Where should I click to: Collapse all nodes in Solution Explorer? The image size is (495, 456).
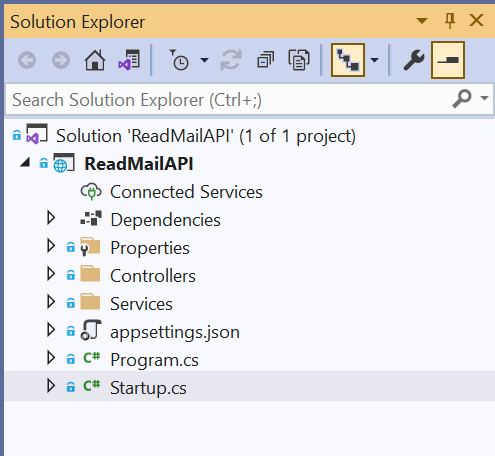265,60
